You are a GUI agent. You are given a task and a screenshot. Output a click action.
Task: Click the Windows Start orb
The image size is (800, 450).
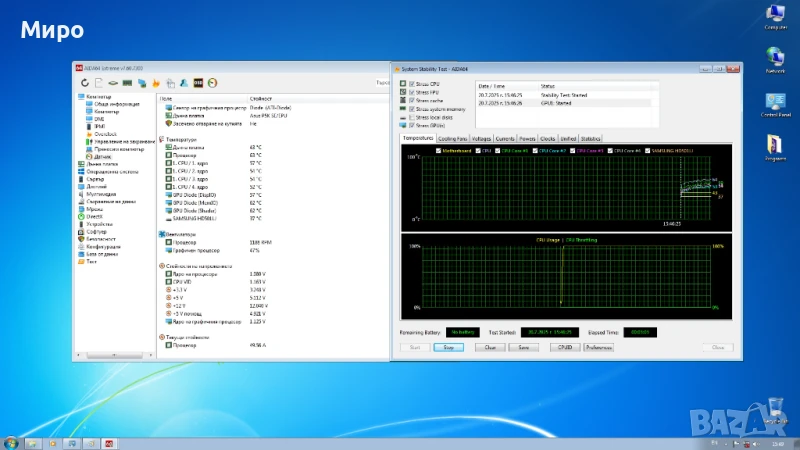(x=10, y=442)
